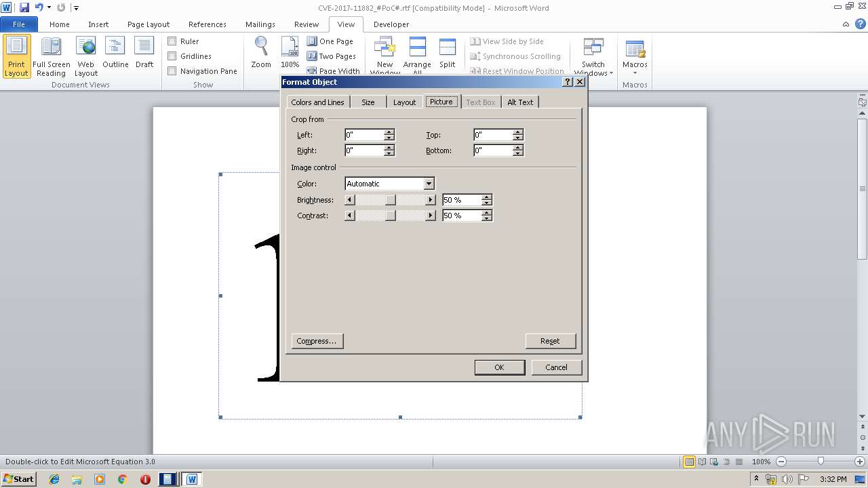Increase Brightness percent spinner
868x488 pixels.
pyautogui.click(x=486, y=197)
